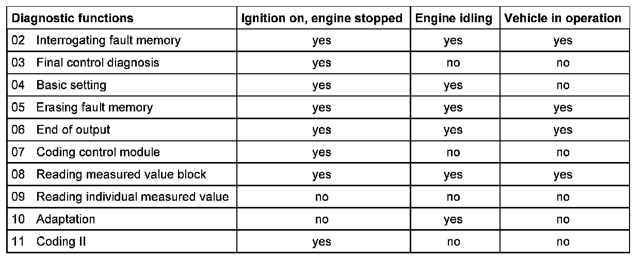
Task: Click the "Diagnostic functions" column header
Action: tap(73, 19)
